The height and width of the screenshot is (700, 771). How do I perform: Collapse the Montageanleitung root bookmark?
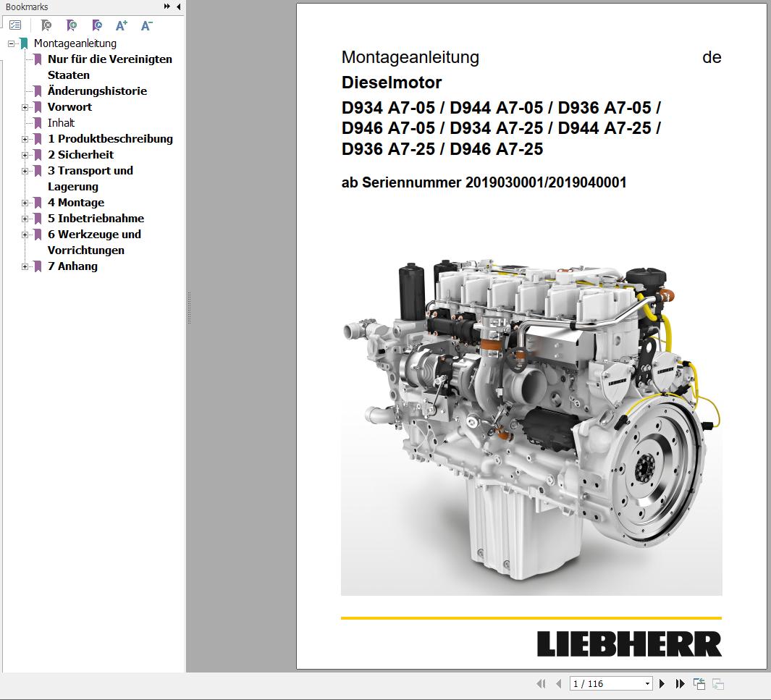pyautogui.click(x=11, y=43)
